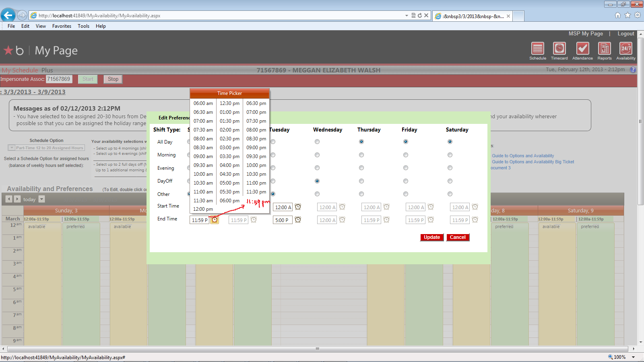
Task: Click the Logout link
Action: [x=626, y=34]
